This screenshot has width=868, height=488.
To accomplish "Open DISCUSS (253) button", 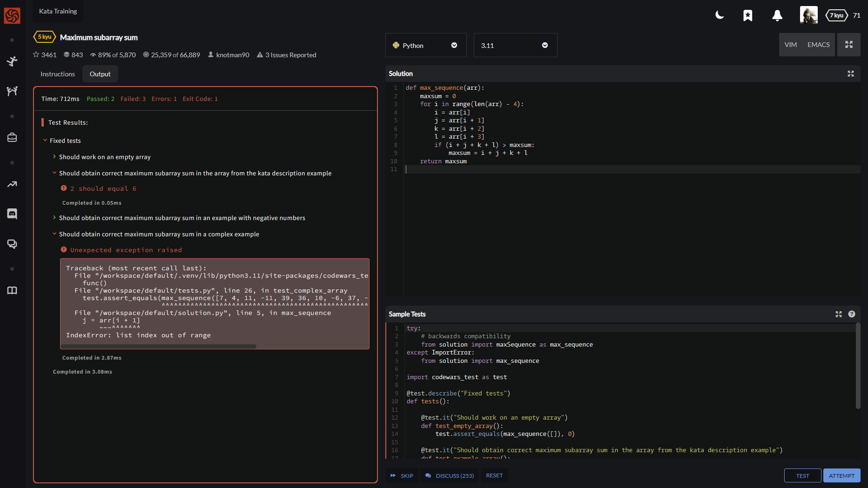I will (x=450, y=475).
